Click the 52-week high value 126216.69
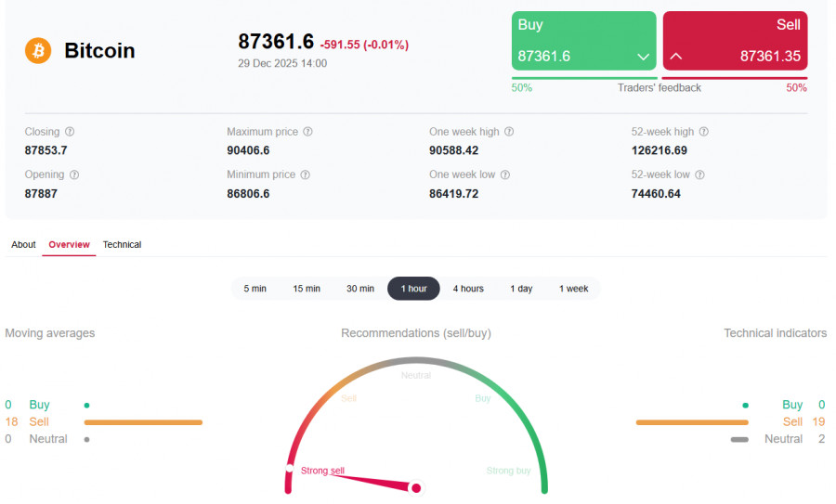The height and width of the screenshot is (504, 836). [x=659, y=150]
